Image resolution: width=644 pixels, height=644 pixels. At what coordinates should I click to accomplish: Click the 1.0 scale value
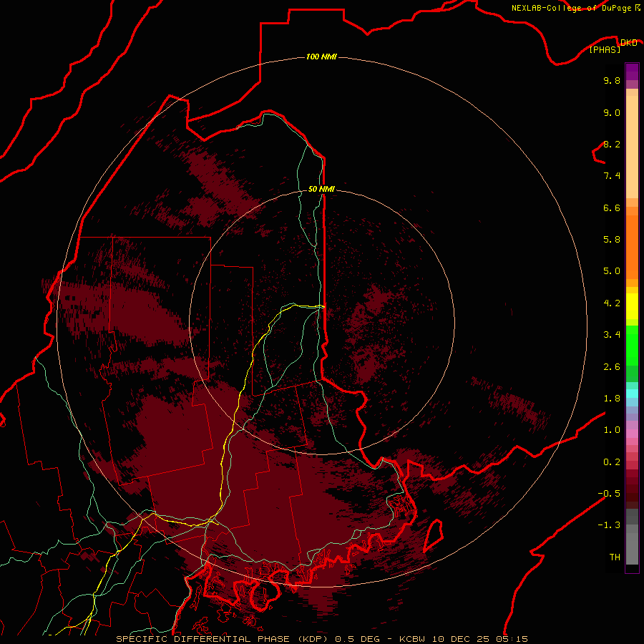coord(612,430)
